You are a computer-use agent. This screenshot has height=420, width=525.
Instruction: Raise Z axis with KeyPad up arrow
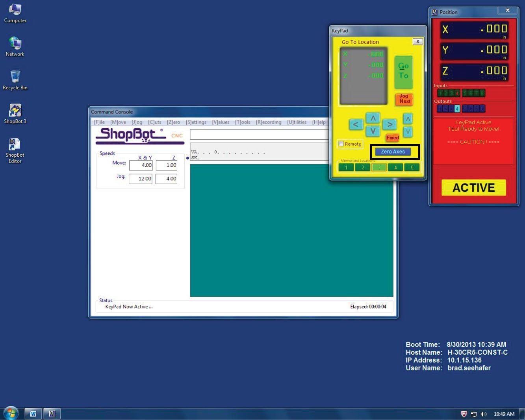coord(408,119)
